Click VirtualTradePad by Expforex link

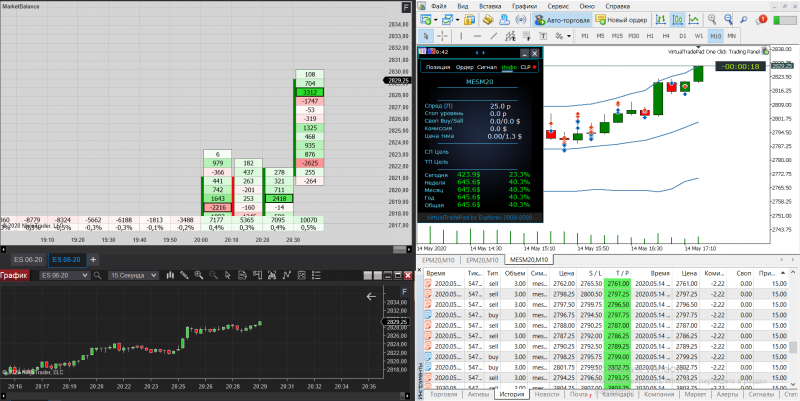tap(478, 217)
